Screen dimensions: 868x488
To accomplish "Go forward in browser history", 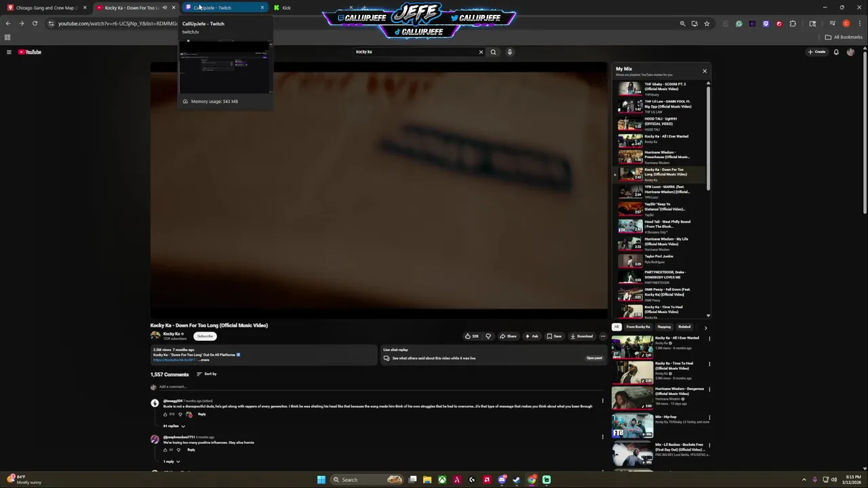I will tap(22, 24).
